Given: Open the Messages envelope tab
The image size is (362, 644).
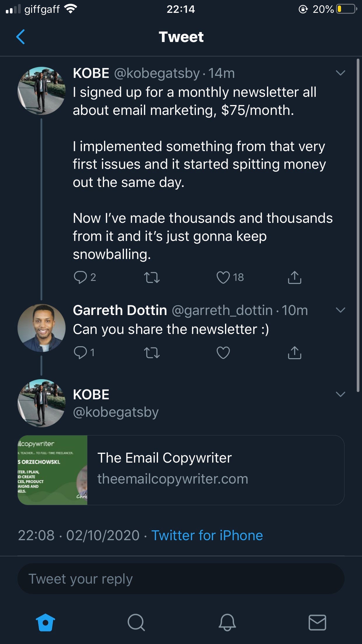Looking at the screenshot, I should click(x=317, y=622).
